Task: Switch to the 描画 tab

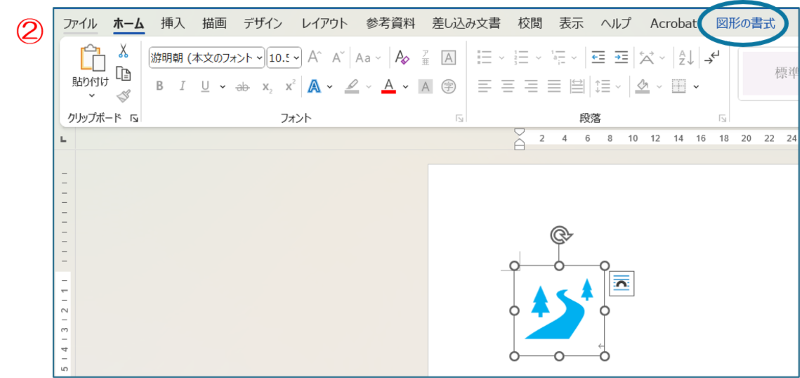Action: [x=214, y=23]
